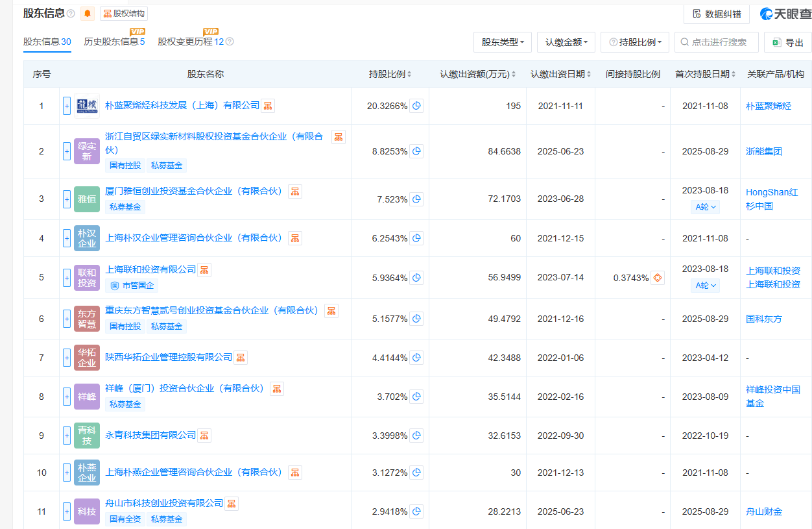Viewport: 812px width, 529px height.
Task: Click pie chart icon next to 5.1577%
Action: click(416, 319)
